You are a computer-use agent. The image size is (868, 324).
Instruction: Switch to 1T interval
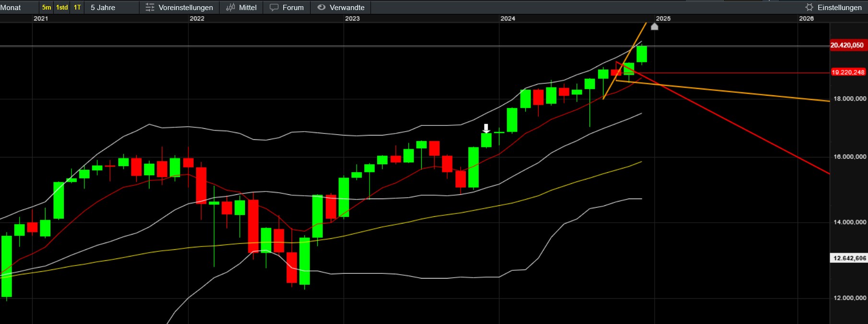click(77, 8)
